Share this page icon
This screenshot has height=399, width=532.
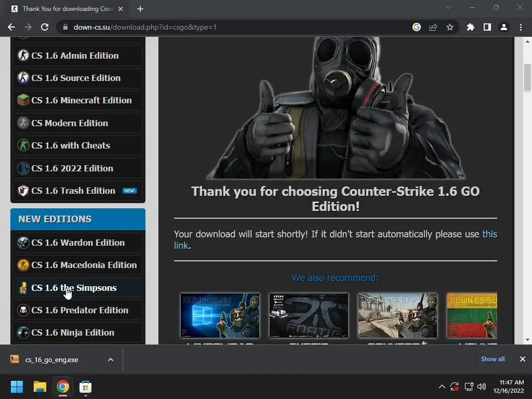click(x=433, y=27)
